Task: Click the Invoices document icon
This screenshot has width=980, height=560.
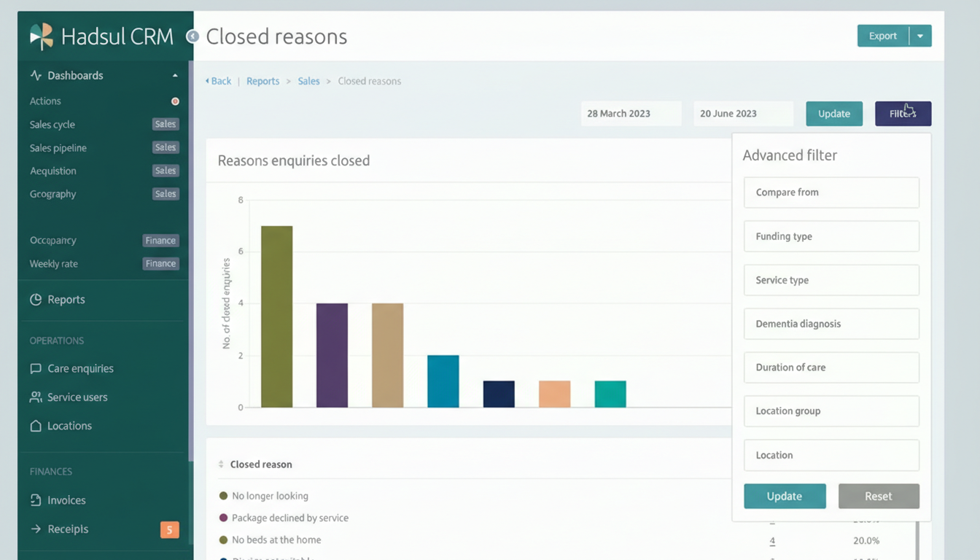Action: coord(36,500)
